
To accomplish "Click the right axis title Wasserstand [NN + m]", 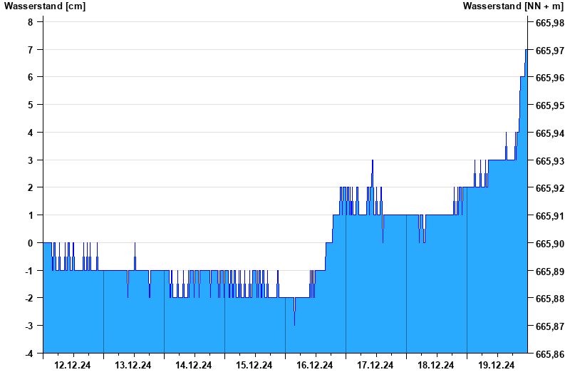I will click(512, 6).
